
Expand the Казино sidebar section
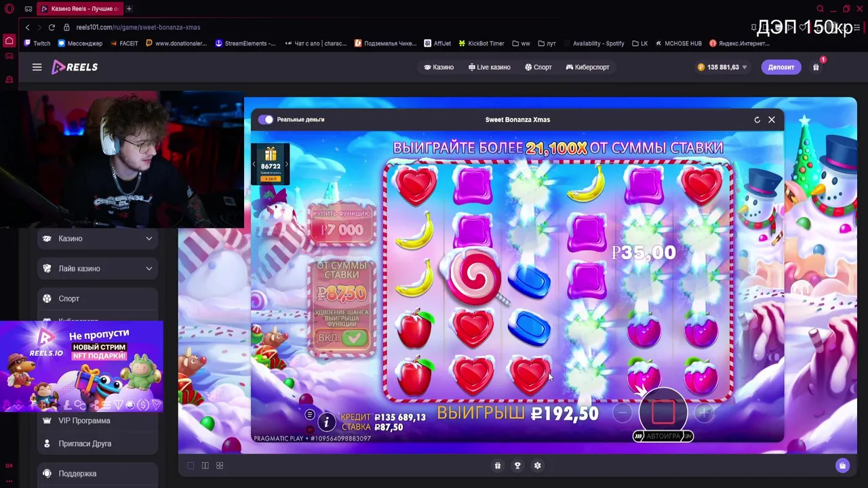98,239
